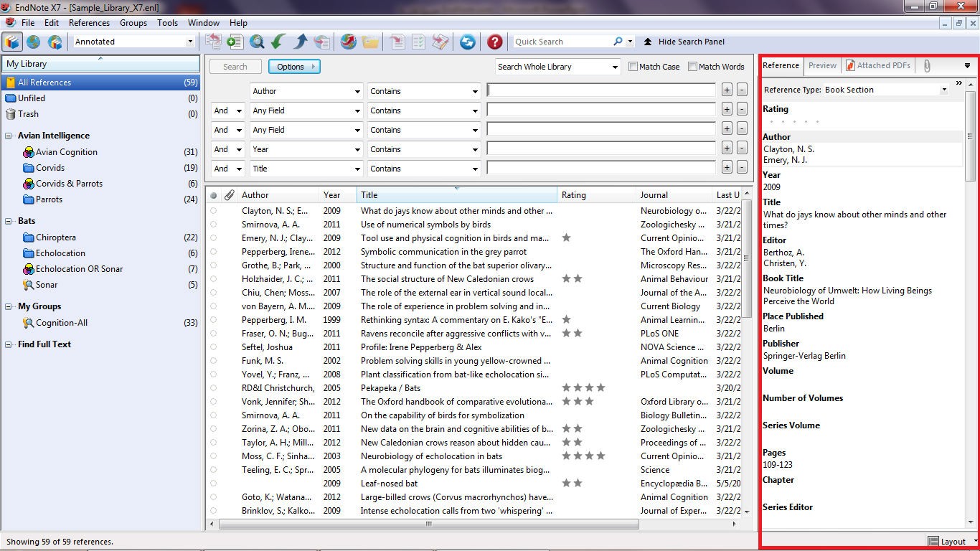
Task: Click the Author search text field
Action: pos(601,90)
